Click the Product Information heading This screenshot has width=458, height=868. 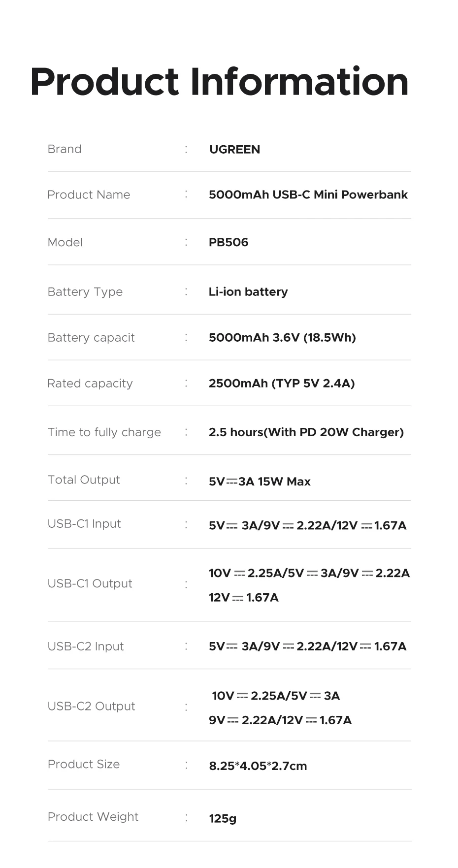click(x=219, y=82)
